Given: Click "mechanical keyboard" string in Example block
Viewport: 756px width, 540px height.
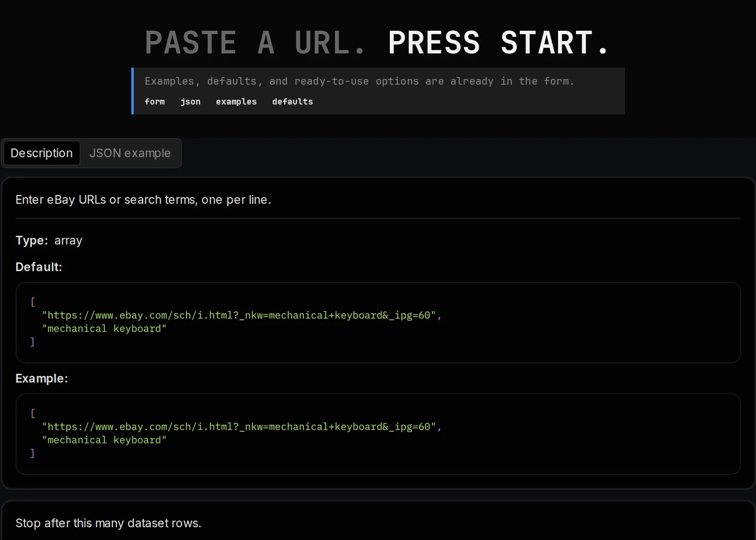Looking at the screenshot, I should click(x=104, y=440).
